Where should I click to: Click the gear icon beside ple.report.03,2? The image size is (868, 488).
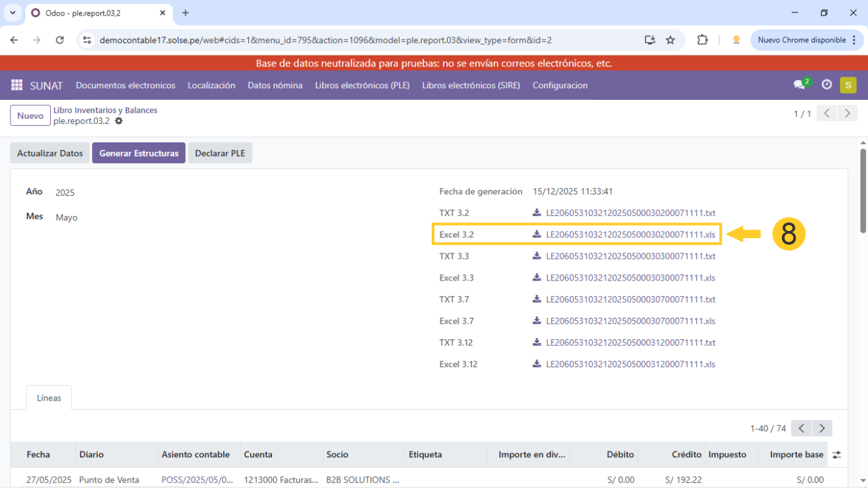pos(119,121)
